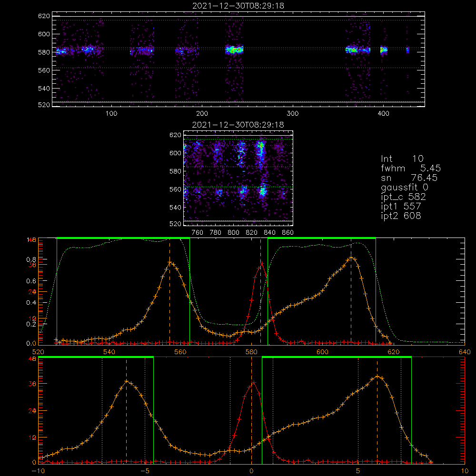Click the 'gaussfit 0' parameter text

(405, 187)
